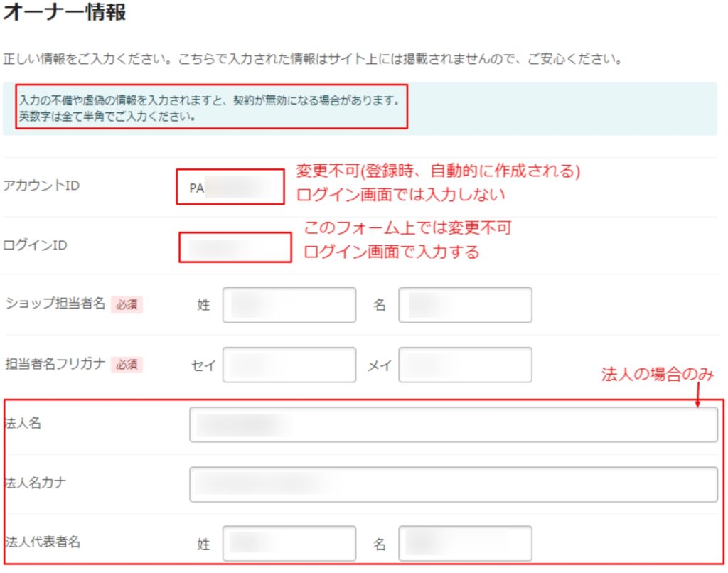This screenshot has height=573, width=728.
Task: Click the 法人名カナ label
Action: coord(36,483)
